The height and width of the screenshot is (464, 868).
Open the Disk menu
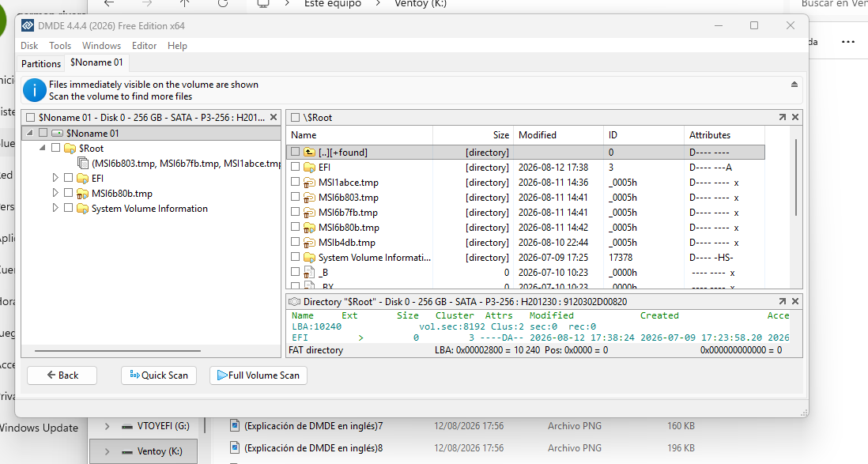(x=29, y=46)
